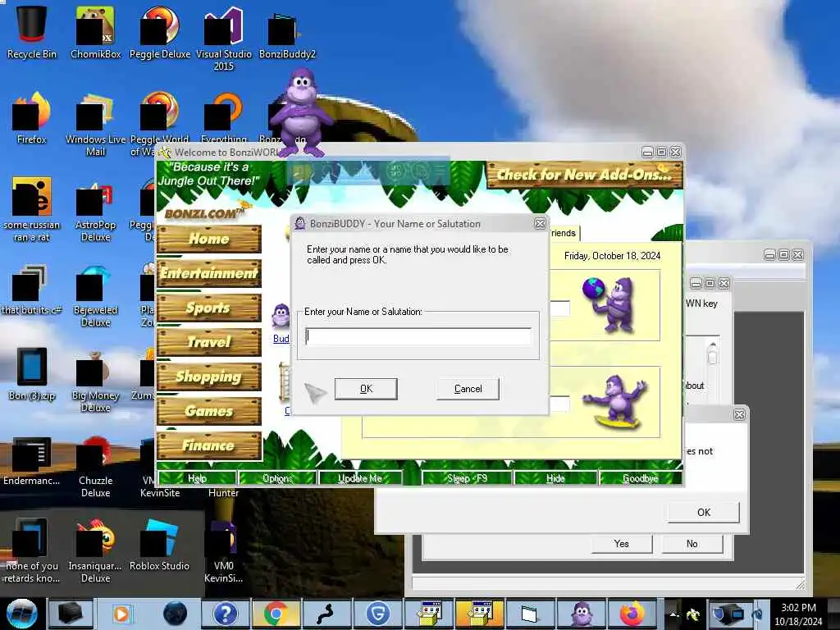Open the Windows Live Mail shortcut
The image size is (840, 630).
point(95,125)
